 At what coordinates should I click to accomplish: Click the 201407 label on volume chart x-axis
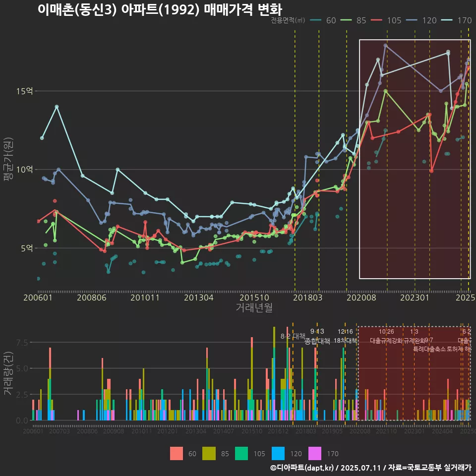pyautogui.click(x=224, y=431)
